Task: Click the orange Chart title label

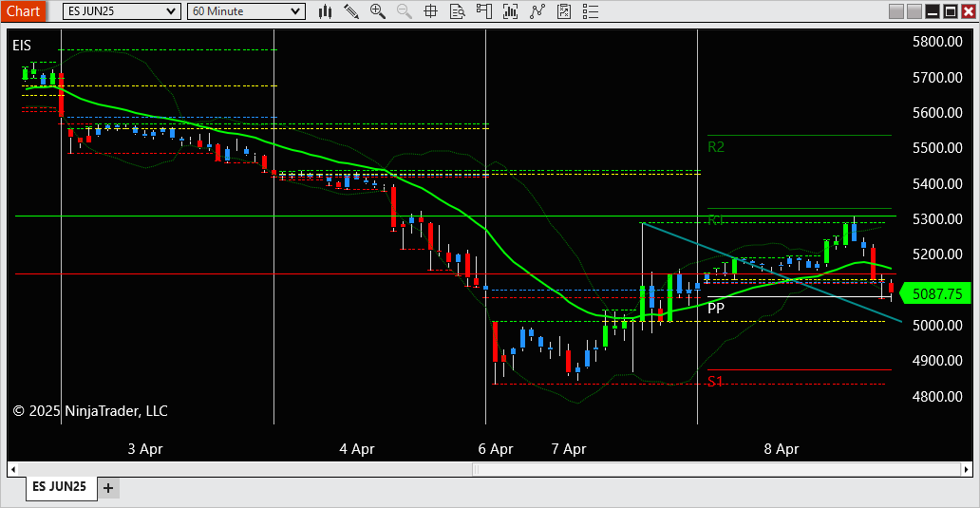Action: pos(23,11)
